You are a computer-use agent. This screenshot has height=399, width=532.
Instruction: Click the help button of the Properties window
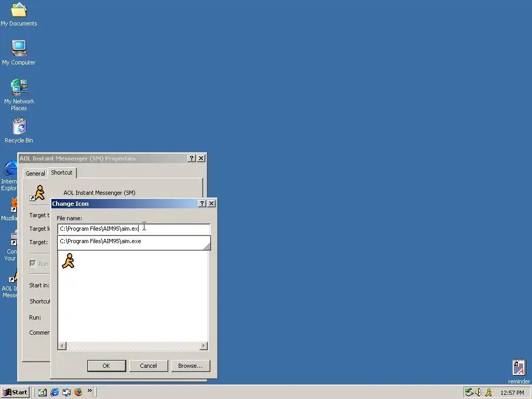coord(192,158)
